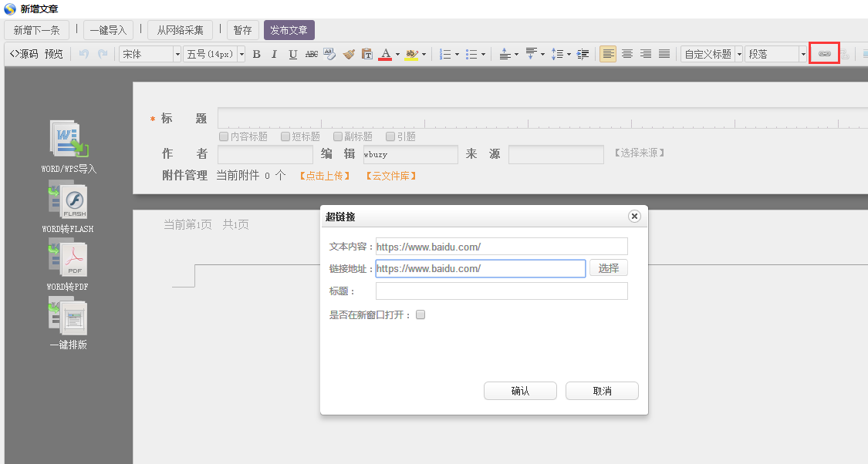Apply strikethrough formatting
Image resolution: width=868 pixels, height=464 pixels.
[x=311, y=54]
